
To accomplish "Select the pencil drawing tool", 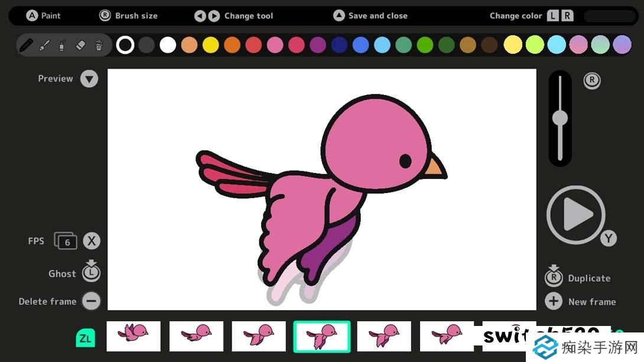I will (x=26, y=45).
